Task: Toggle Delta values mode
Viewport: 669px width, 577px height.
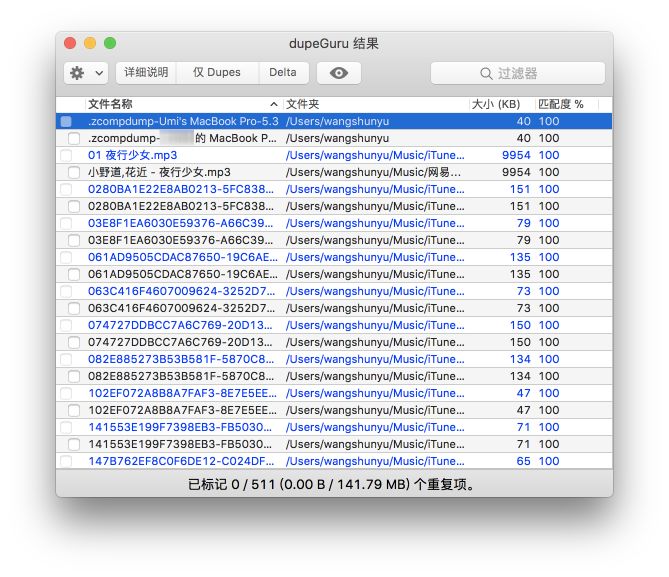Action: (283, 73)
